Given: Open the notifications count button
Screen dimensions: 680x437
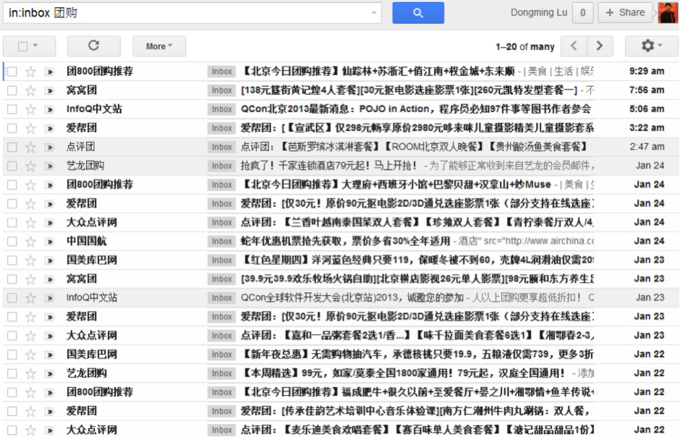Looking at the screenshot, I should (x=583, y=13).
